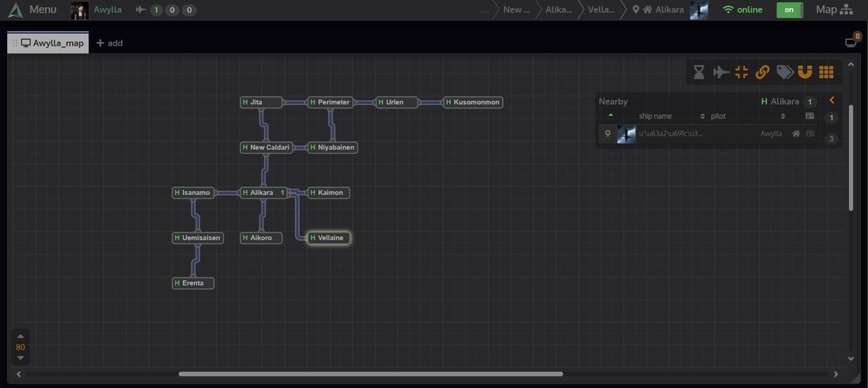Toggle the jet fighter map option icon

720,72
